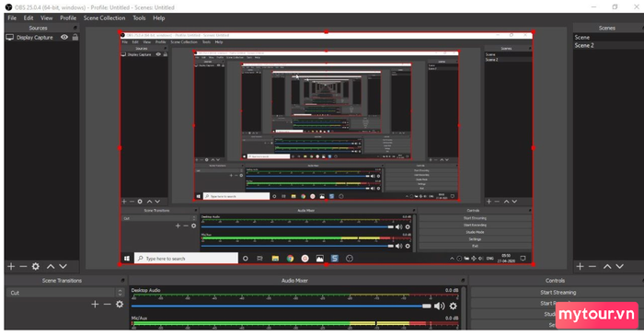Screen dimensions: 644x336
Task: Hide Display Capture with eye icon
Action: (x=64, y=37)
